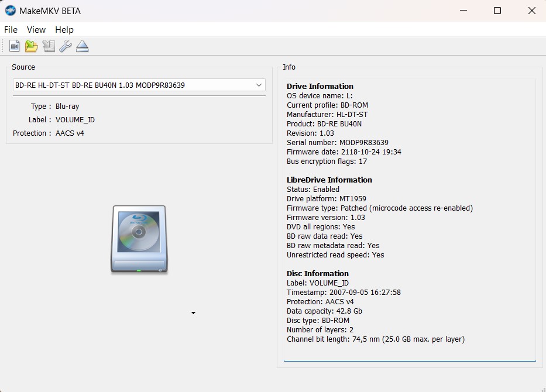Click the MakeMKV app logo in title bar
This screenshot has height=392, width=546.
11,11
